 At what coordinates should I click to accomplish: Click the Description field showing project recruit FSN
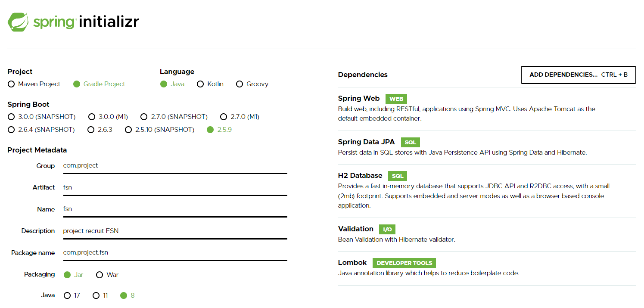point(172,231)
